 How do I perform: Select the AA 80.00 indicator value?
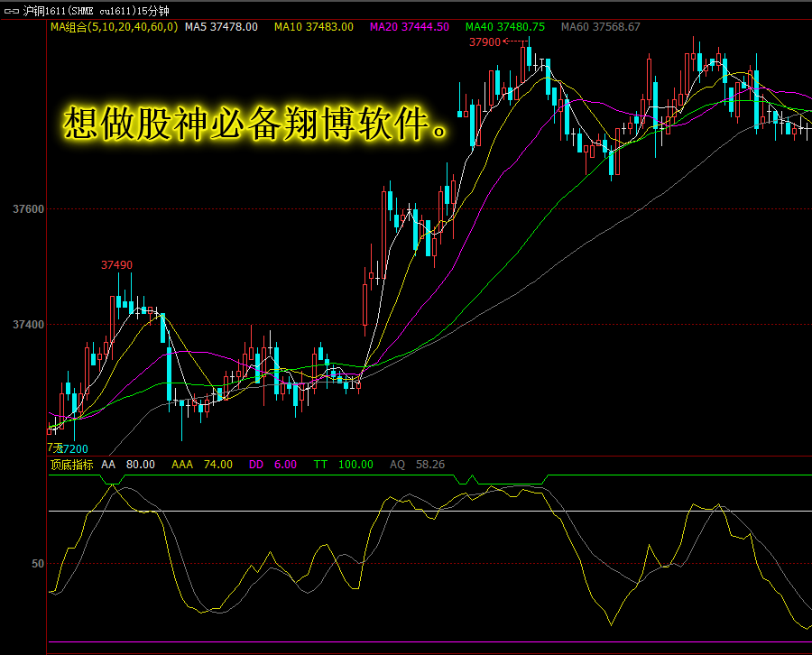128,465
